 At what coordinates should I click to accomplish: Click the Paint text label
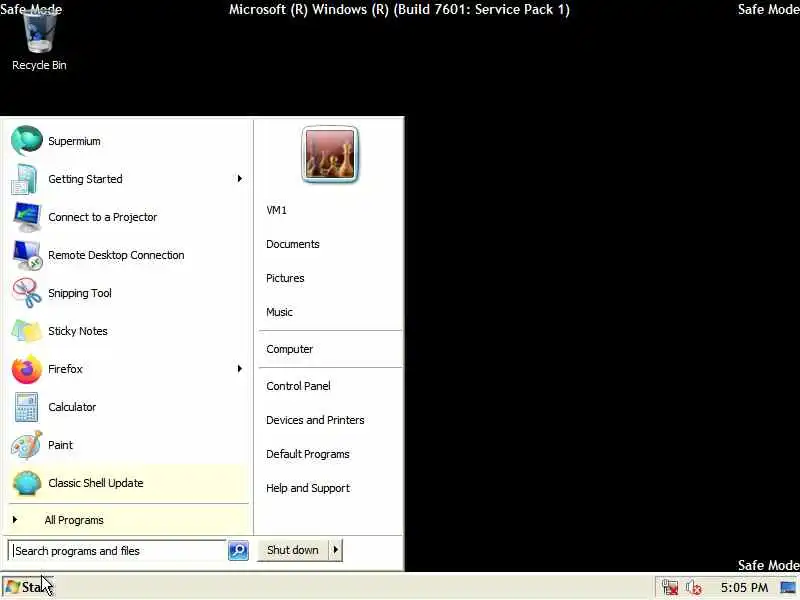(x=60, y=445)
